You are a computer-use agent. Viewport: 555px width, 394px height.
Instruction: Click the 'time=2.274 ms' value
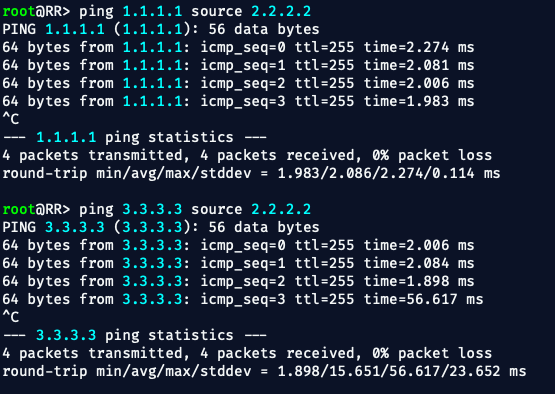tap(419, 47)
